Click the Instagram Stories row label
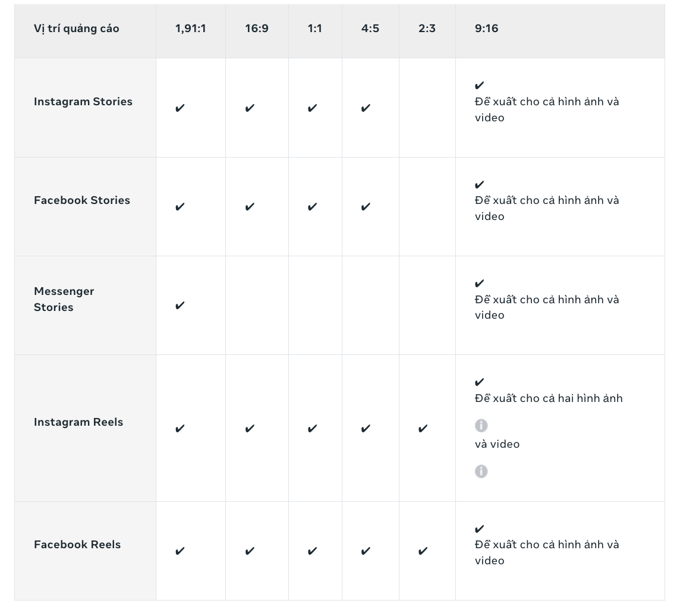The image size is (680, 616). click(x=83, y=102)
